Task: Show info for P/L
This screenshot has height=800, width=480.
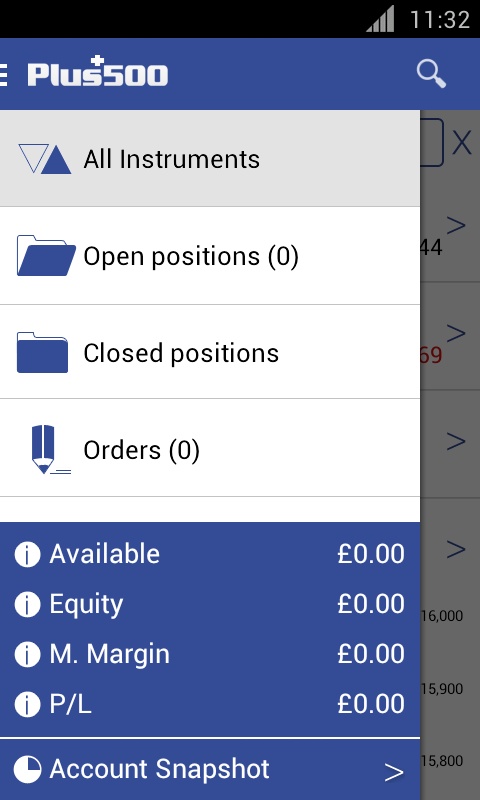Action: (x=27, y=705)
